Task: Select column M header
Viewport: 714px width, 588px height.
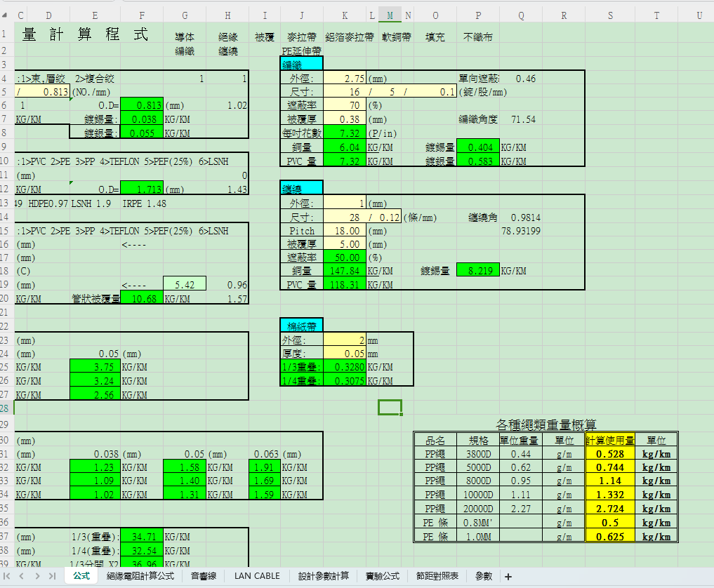Action: [390, 15]
